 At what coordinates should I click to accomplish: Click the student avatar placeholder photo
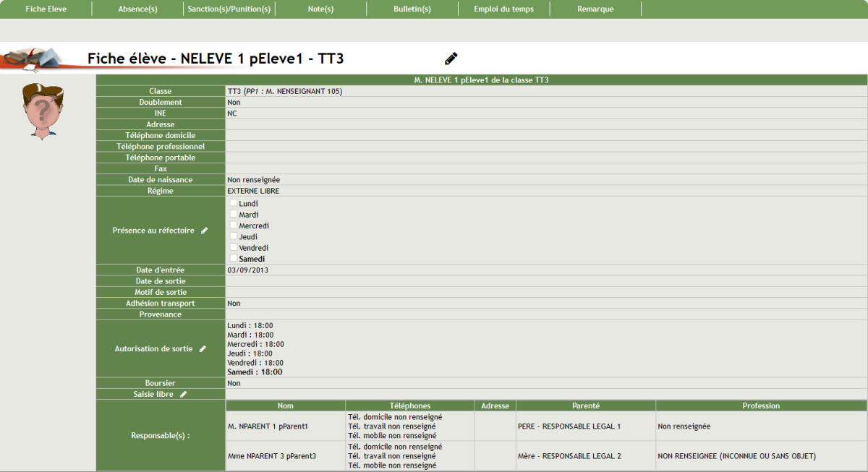pos(43,111)
